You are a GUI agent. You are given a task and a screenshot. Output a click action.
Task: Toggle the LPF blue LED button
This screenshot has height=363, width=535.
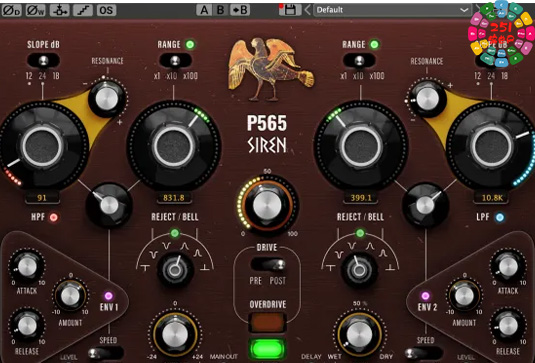tap(500, 217)
